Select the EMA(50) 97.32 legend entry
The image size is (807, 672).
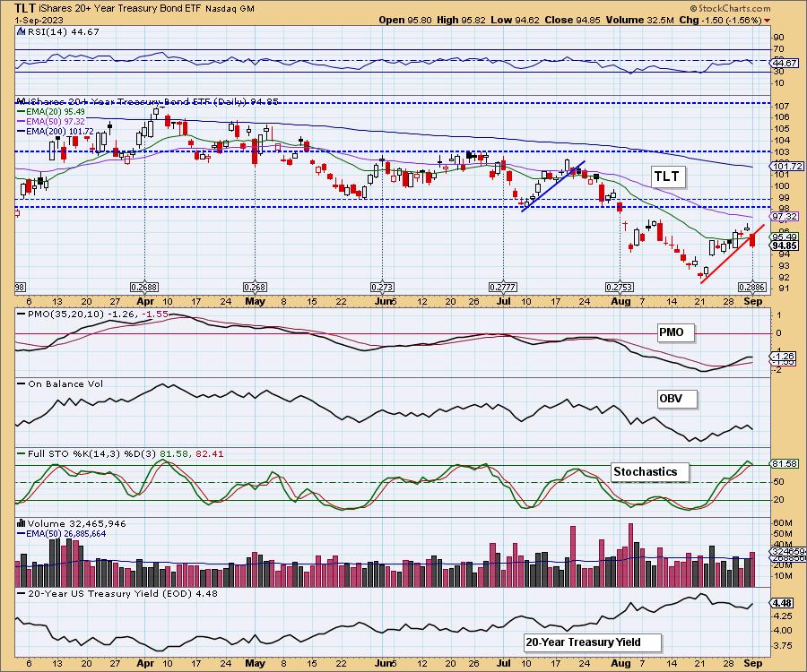(51, 121)
